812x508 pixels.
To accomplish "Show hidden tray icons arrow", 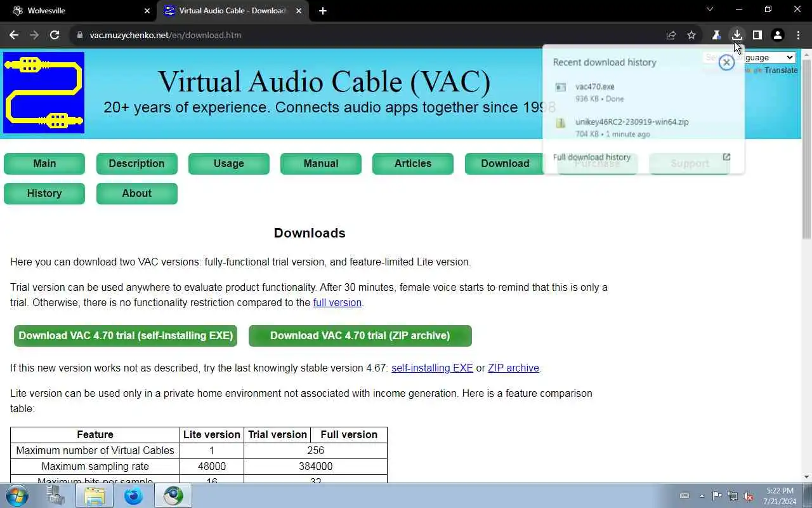I will click(702, 496).
